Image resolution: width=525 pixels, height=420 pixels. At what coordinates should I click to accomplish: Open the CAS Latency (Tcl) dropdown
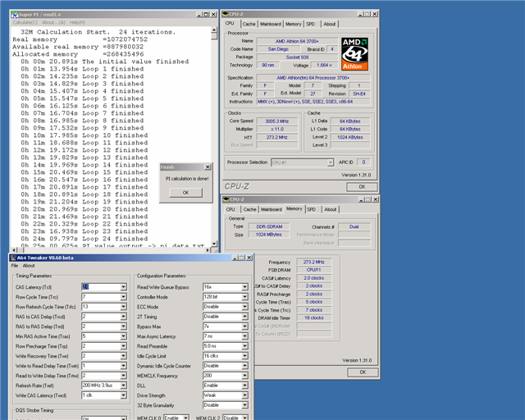pyautogui.click(x=123, y=286)
